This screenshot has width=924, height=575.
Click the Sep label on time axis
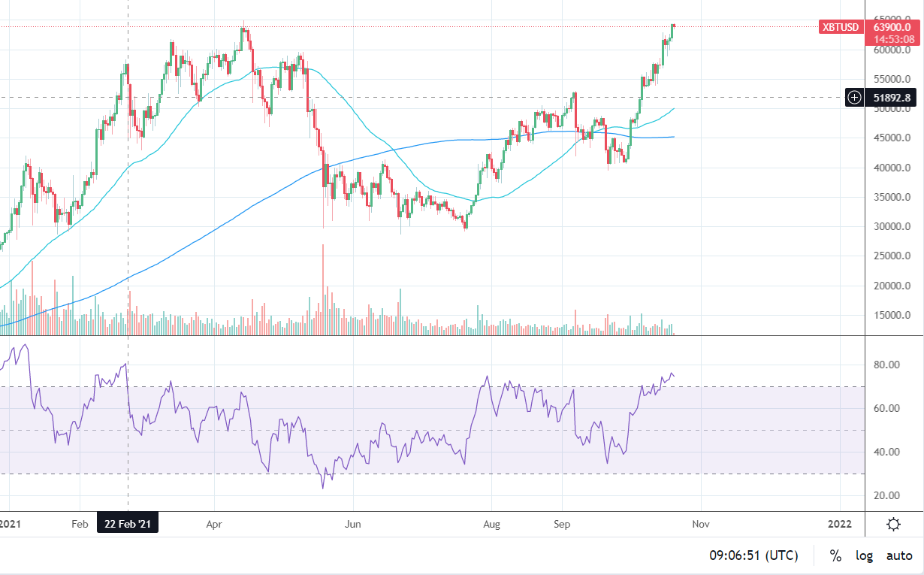coord(563,524)
